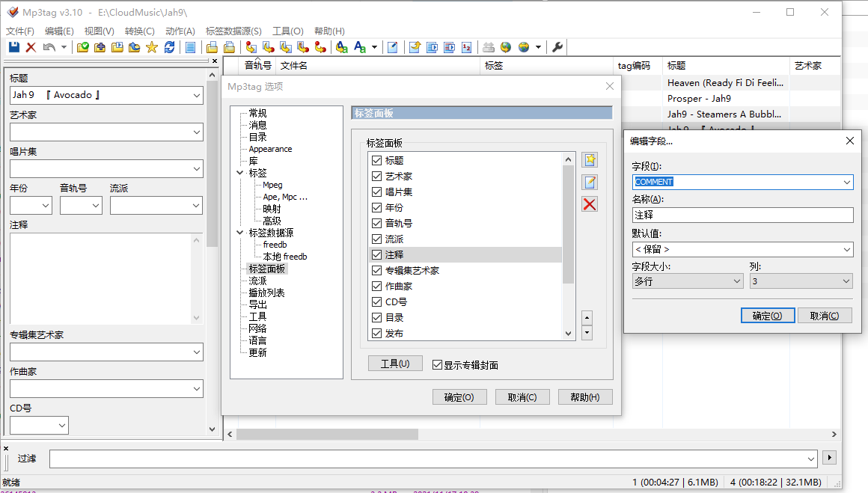
Task: Collapse the 标签数据源 tree node
Action: coord(239,233)
